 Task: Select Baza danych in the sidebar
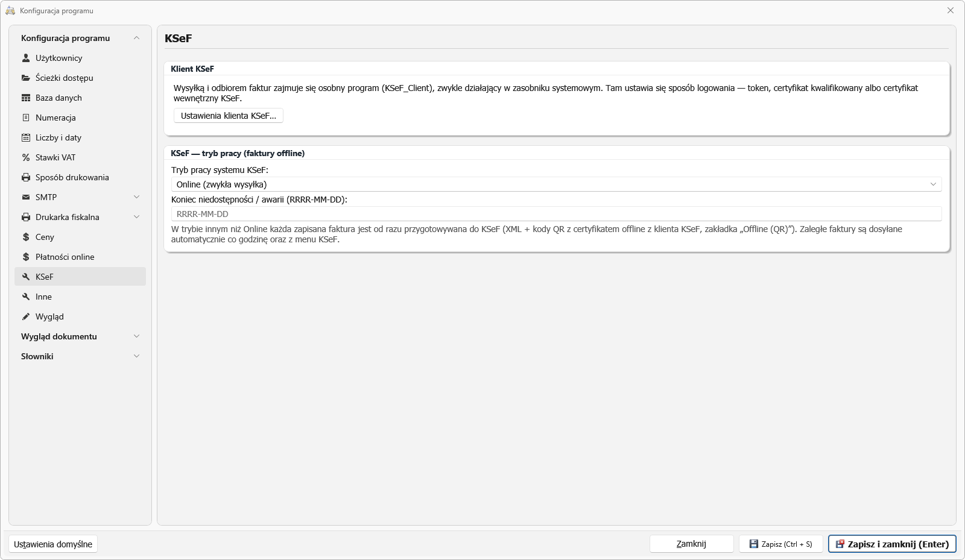[80, 98]
